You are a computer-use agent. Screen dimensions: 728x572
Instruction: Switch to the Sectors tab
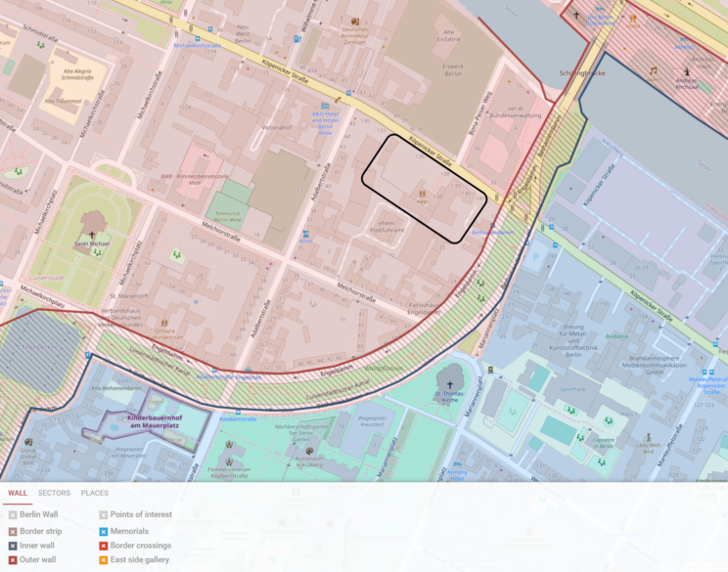click(54, 493)
